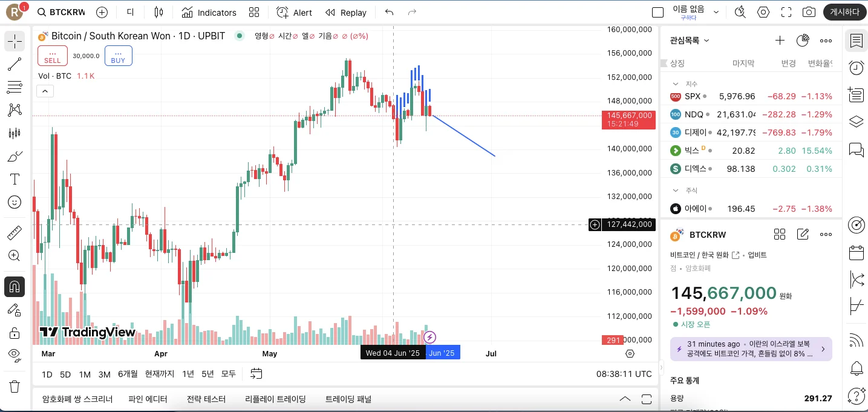Open the emoji icons tool
The image size is (868, 412).
pos(15,202)
